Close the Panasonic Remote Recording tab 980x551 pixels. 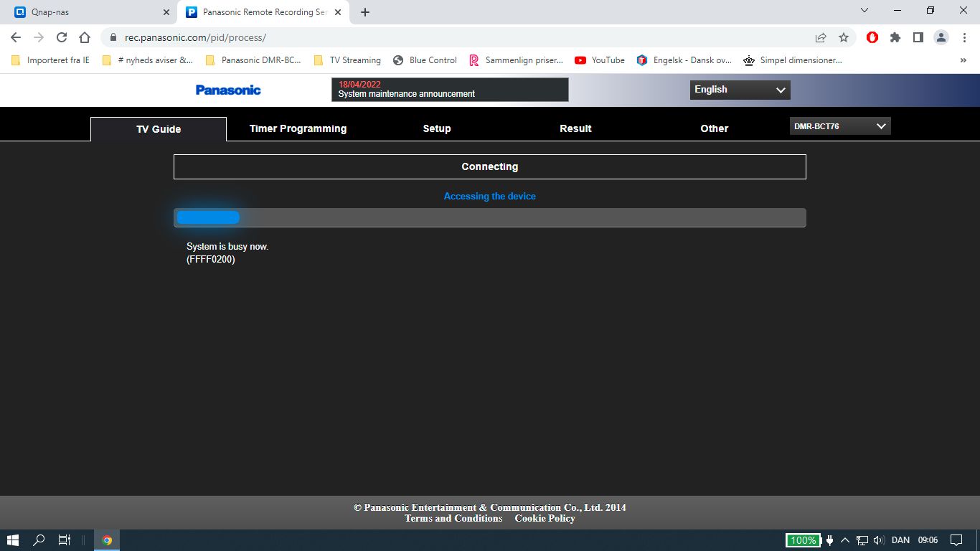337,12
